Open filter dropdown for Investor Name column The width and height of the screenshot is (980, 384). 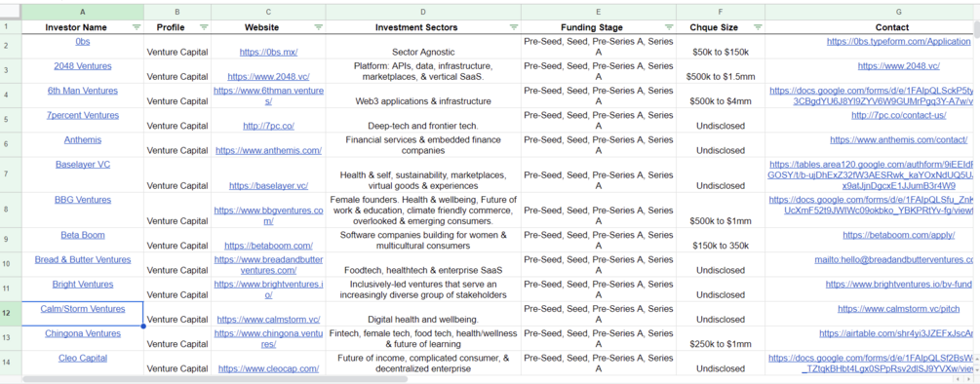coord(137,27)
